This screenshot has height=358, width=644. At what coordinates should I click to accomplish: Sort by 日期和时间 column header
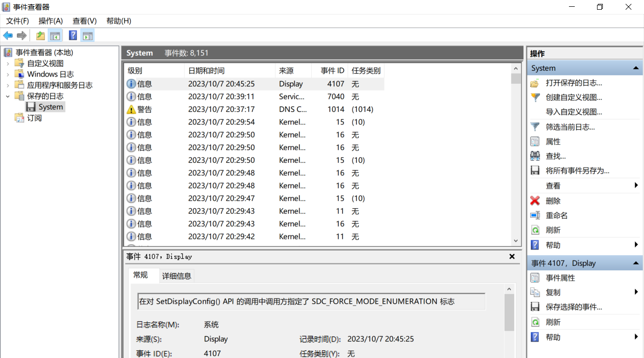(230, 71)
